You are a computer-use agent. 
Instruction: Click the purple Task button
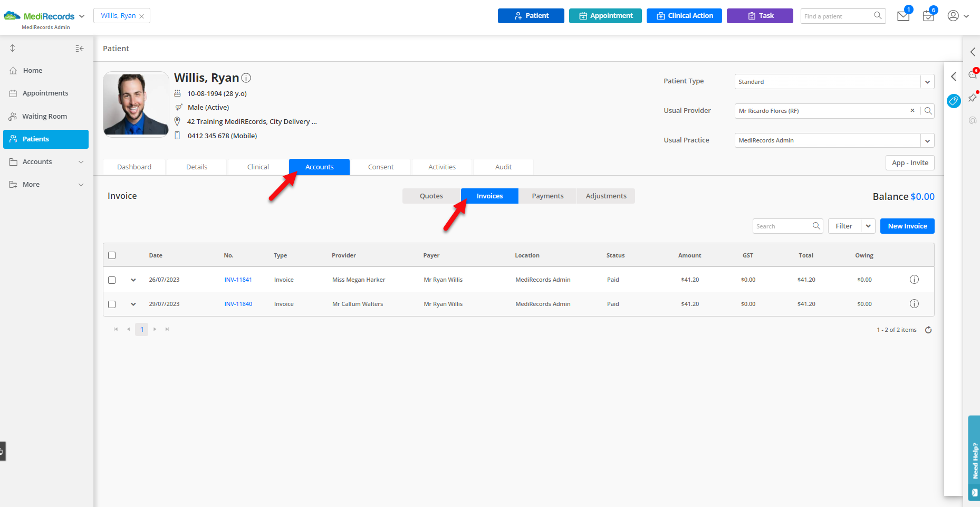760,16
